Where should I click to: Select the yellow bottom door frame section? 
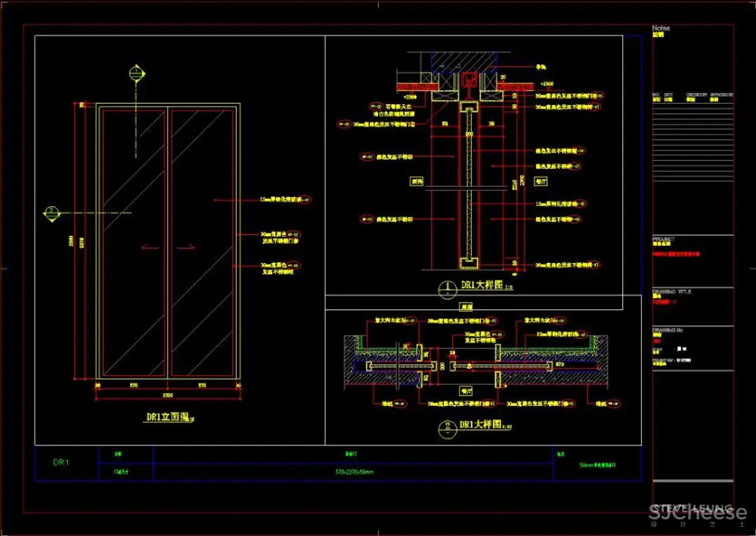click(470, 262)
